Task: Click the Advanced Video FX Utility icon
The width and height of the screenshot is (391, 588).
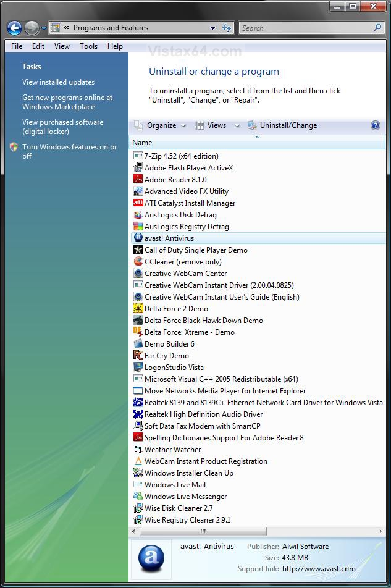Action: (138, 191)
